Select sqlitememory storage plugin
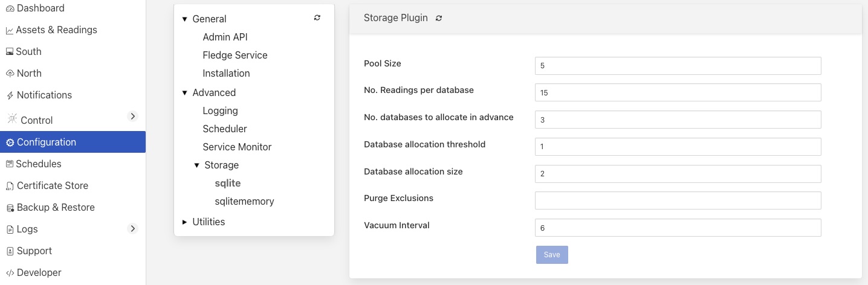Viewport: 868px width, 285px height. (x=244, y=201)
